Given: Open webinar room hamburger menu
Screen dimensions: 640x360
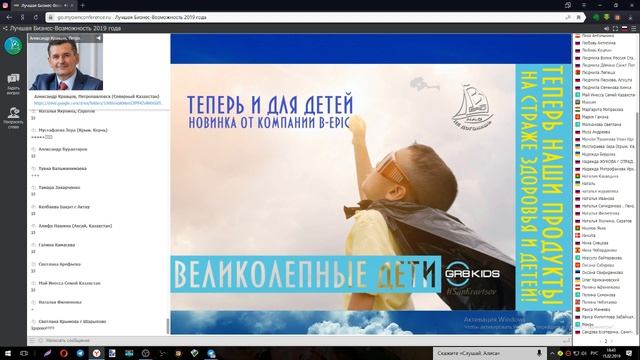Looking at the screenshot, I should coord(633,29).
